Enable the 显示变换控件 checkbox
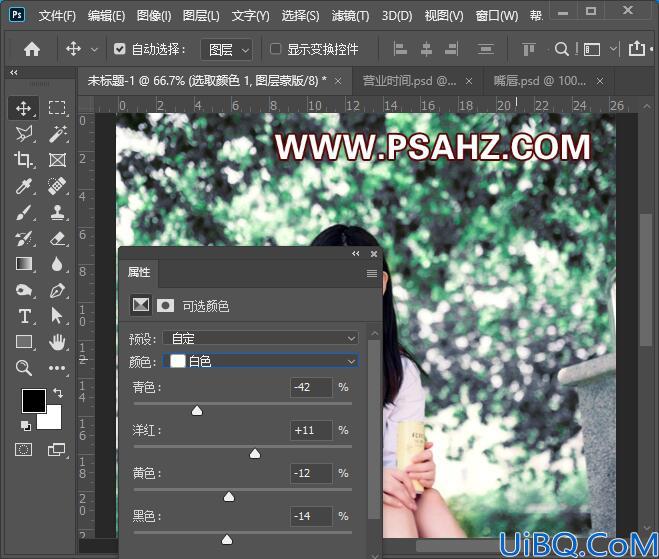This screenshot has width=659, height=559. pyautogui.click(x=275, y=49)
